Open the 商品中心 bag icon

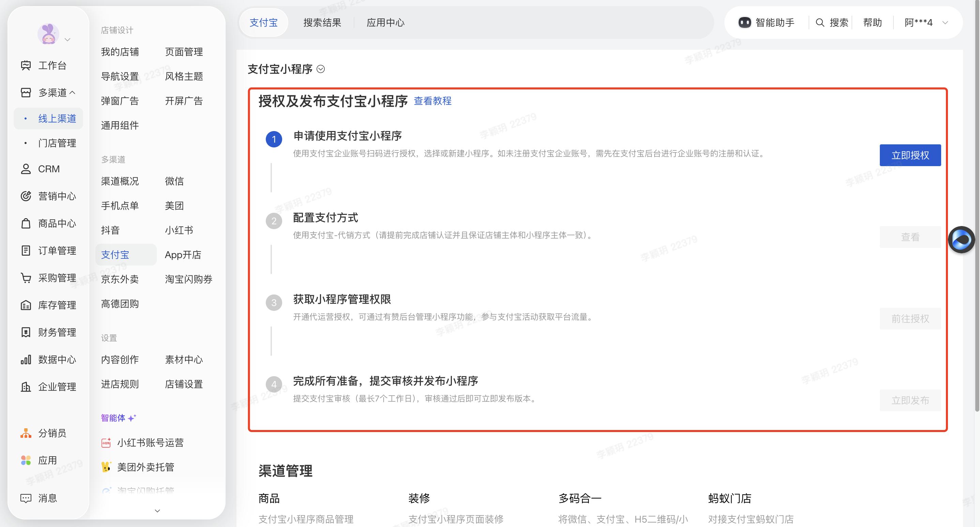coord(26,223)
